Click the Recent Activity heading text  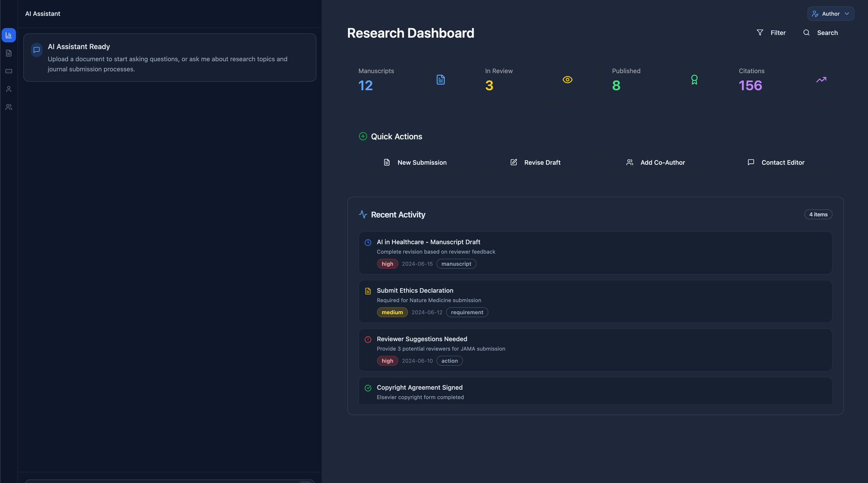pyautogui.click(x=398, y=215)
